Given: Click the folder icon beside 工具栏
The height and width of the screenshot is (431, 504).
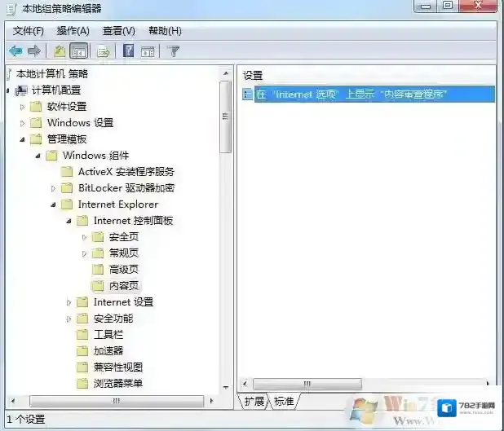Looking at the screenshot, I should click(82, 334).
